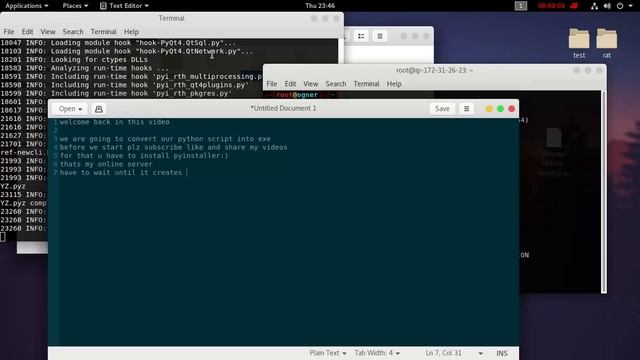
Task: Click INS insert mode indicator in status bar
Action: [x=502, y=353]
